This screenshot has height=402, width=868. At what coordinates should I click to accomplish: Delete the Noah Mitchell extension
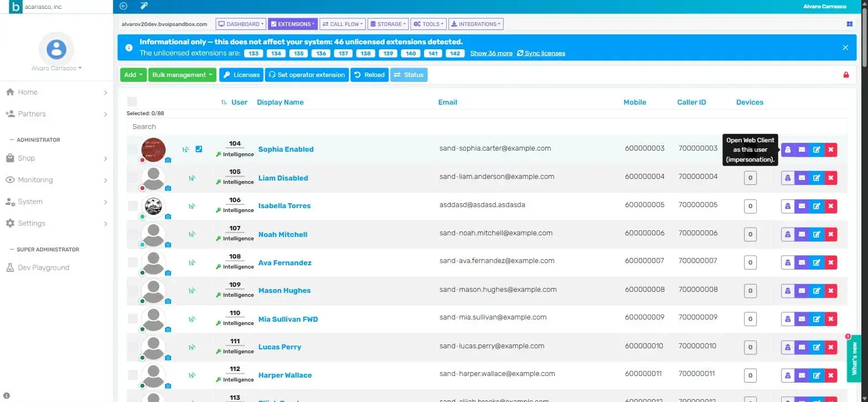coord(830,234)
